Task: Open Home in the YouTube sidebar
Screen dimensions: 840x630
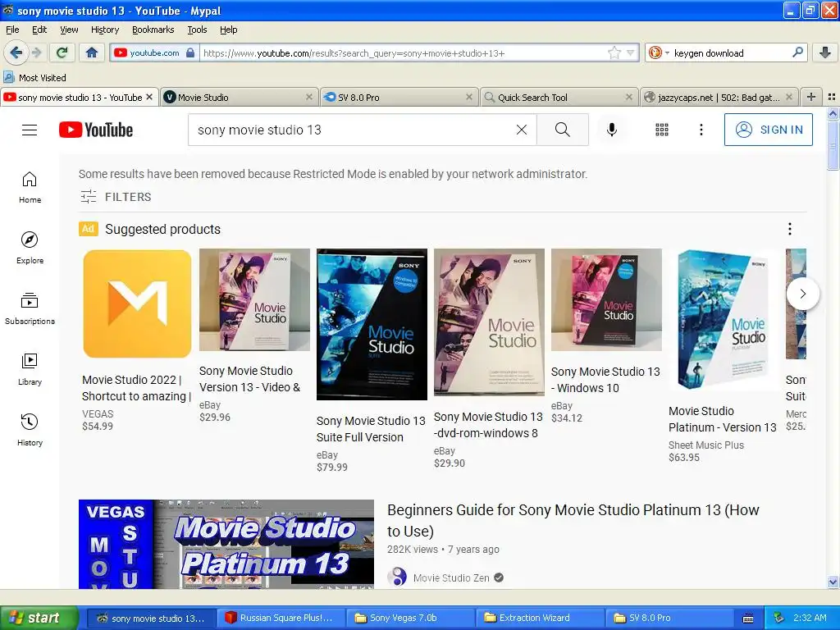Action: coord(30,188)
